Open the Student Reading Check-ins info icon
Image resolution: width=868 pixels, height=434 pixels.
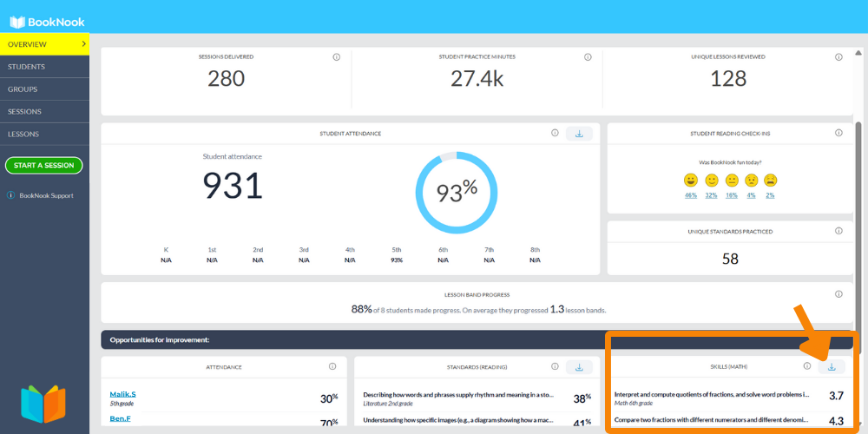tap(838, 133)
